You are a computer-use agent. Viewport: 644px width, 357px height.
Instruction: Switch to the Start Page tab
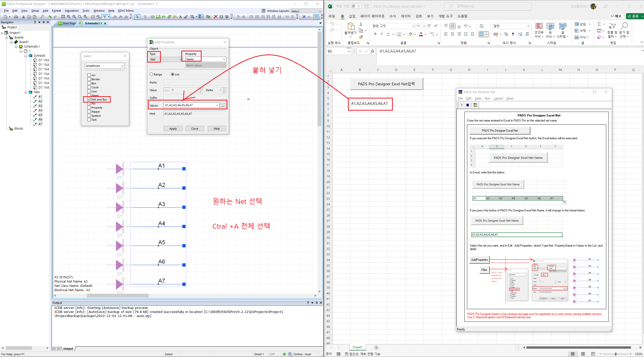tap(67, 23)
